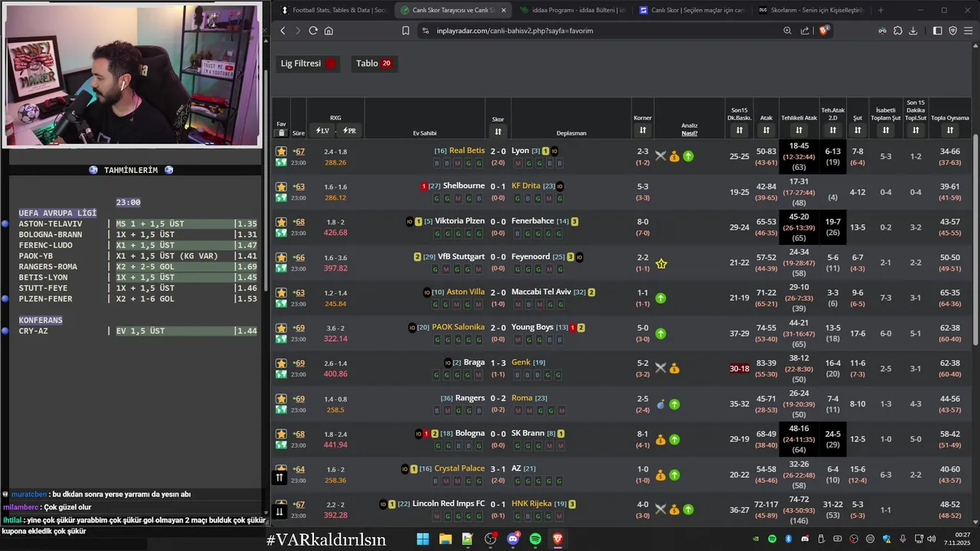Switch to Skorlarım browser tab
The width and height of the screenshot is (980, 551).
pos(811,10)
